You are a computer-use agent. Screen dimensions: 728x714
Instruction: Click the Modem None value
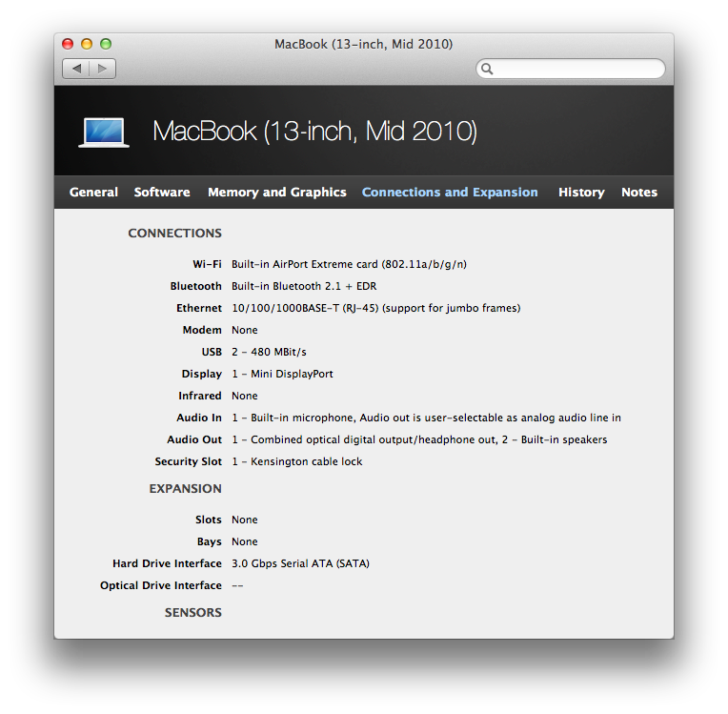tap(245, 330)
